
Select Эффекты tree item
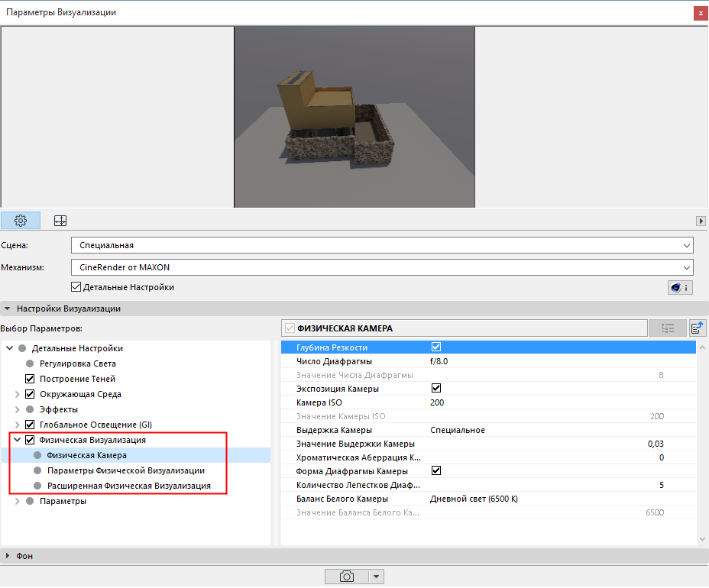(x=59, y=409)
